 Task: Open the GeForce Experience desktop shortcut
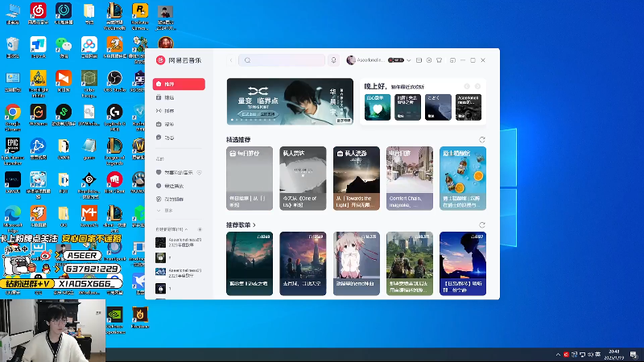tap(114, 320)
